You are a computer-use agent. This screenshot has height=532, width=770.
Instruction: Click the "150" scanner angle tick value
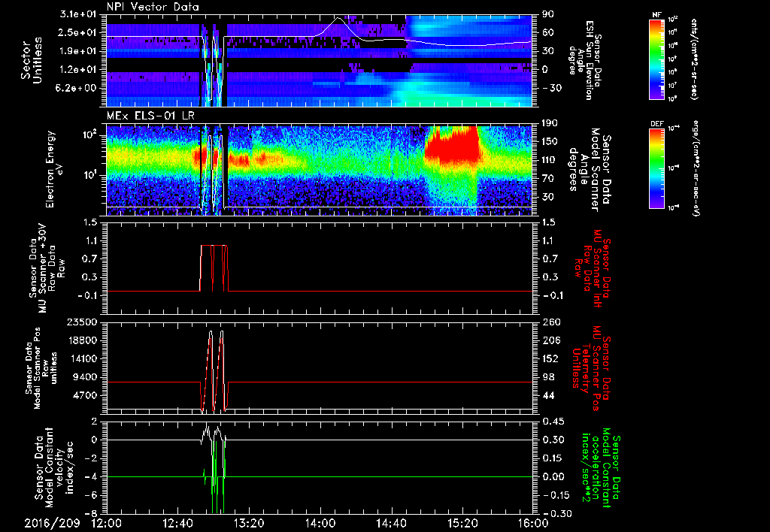pos(550,142)
